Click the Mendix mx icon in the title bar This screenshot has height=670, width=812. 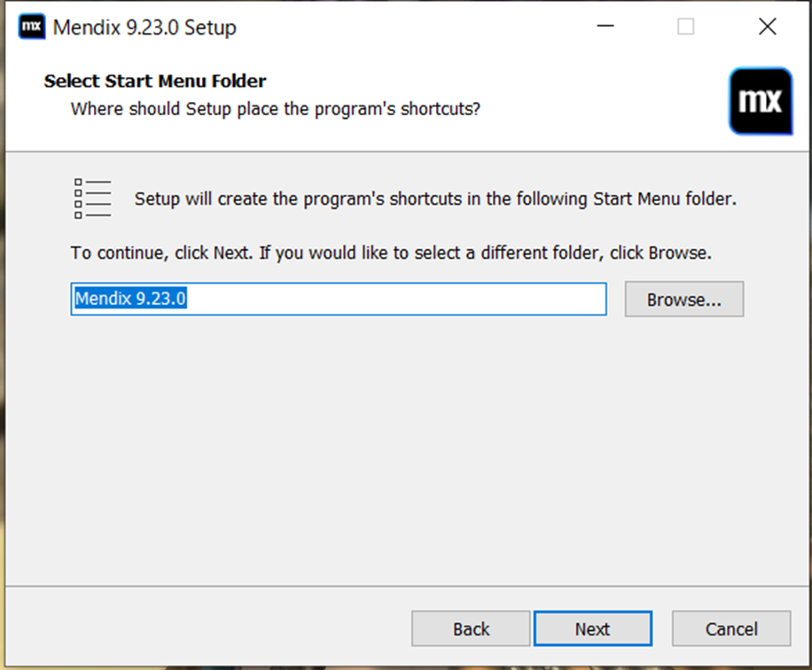(x=30, y=27)
